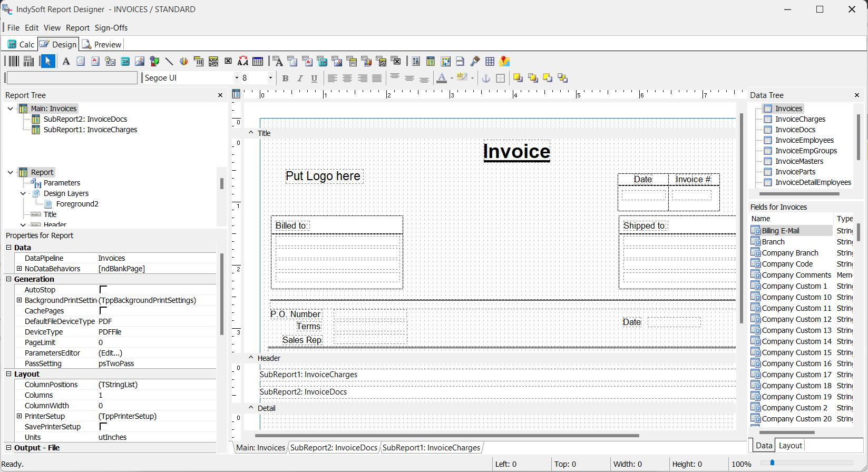Viewport: 868px width, 472px height.
Task: Click the Italic formatting icon
Action: click(x=300, y=78)
